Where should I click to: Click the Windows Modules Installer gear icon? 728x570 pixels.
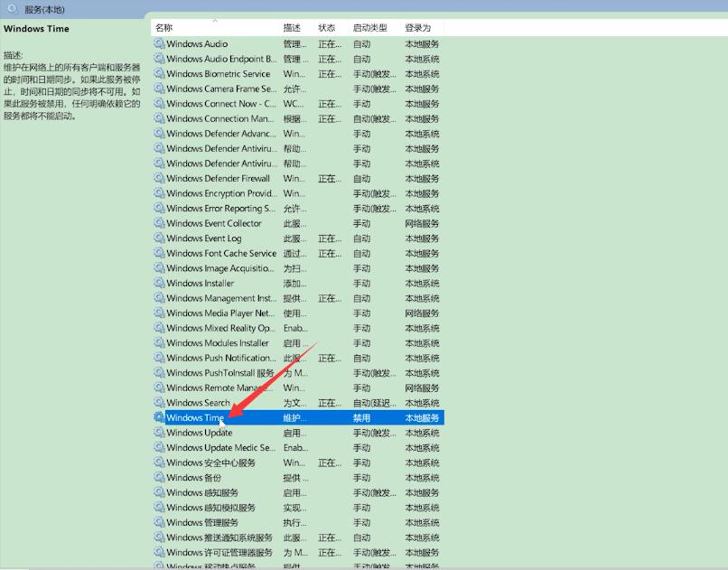[x=159, y=342]
